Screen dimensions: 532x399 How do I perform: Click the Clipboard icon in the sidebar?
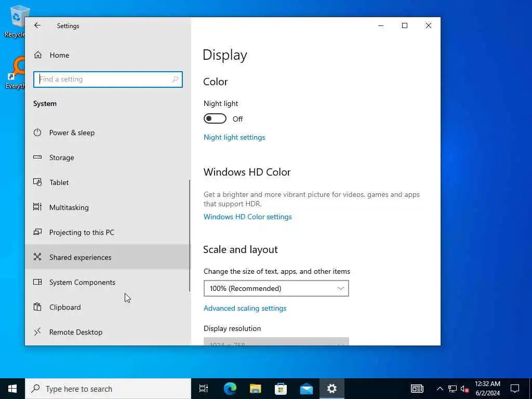coord(37,307)
